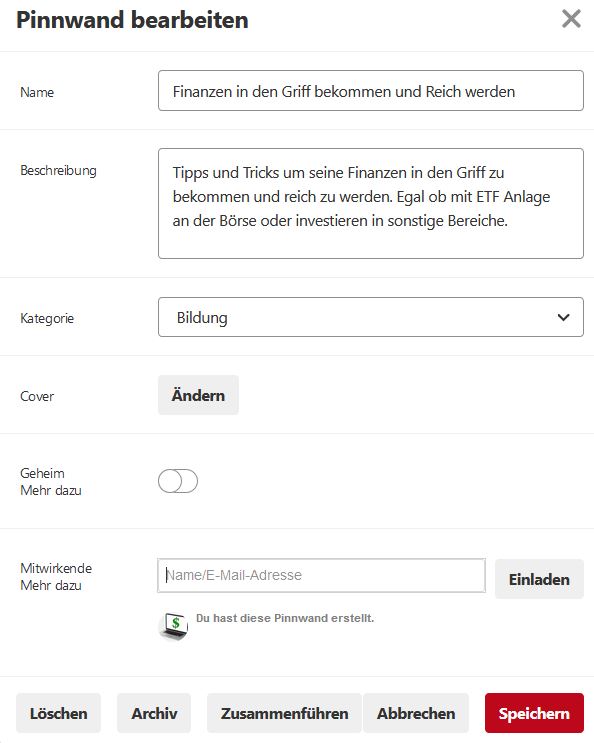Focus the Name/E-Mail-Adresse collaborator field

(321, 575)
